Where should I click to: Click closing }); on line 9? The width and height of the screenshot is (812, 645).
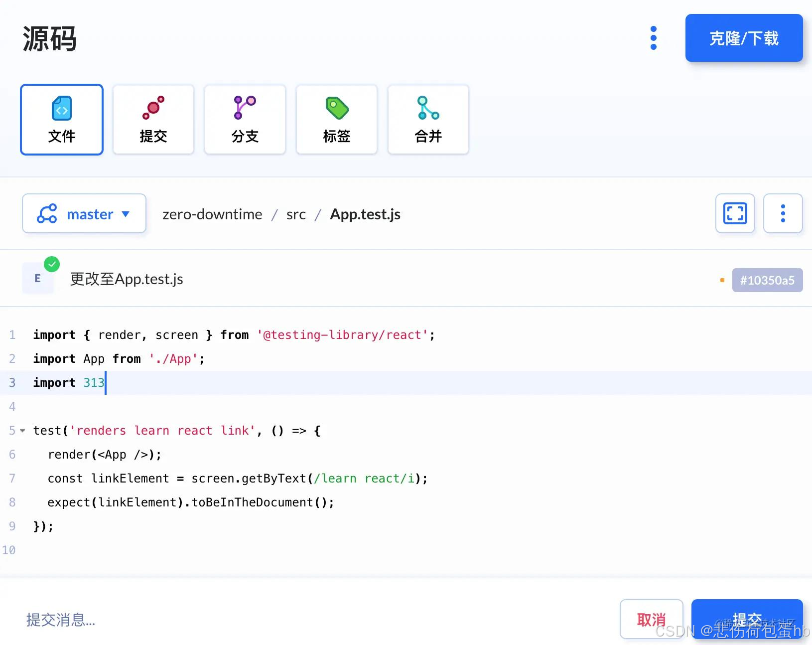point(43,526)
